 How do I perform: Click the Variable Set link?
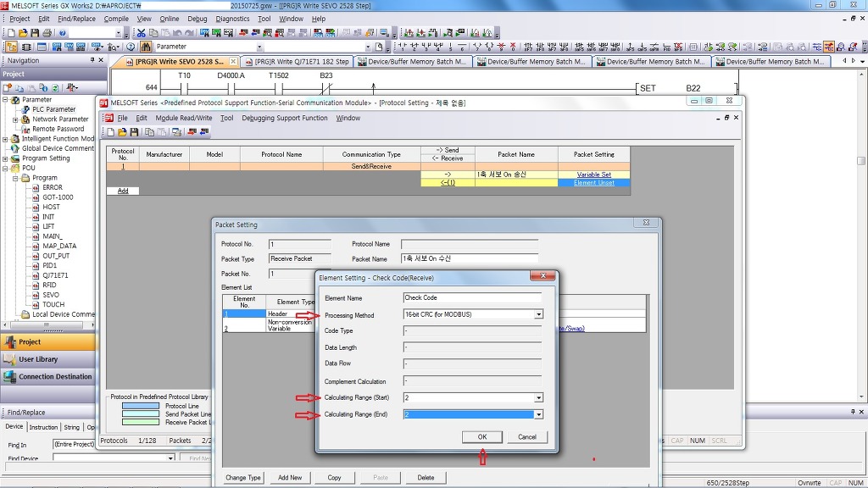tap(593, 175)
